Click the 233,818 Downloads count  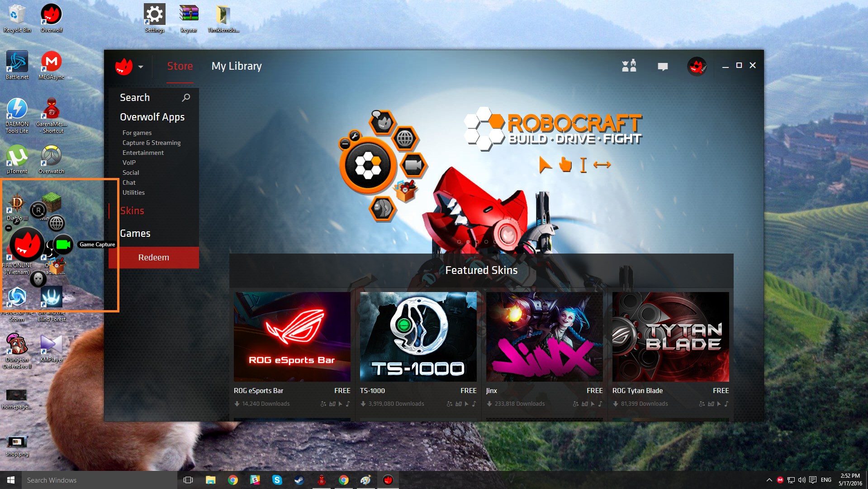(x=519, y=403)
